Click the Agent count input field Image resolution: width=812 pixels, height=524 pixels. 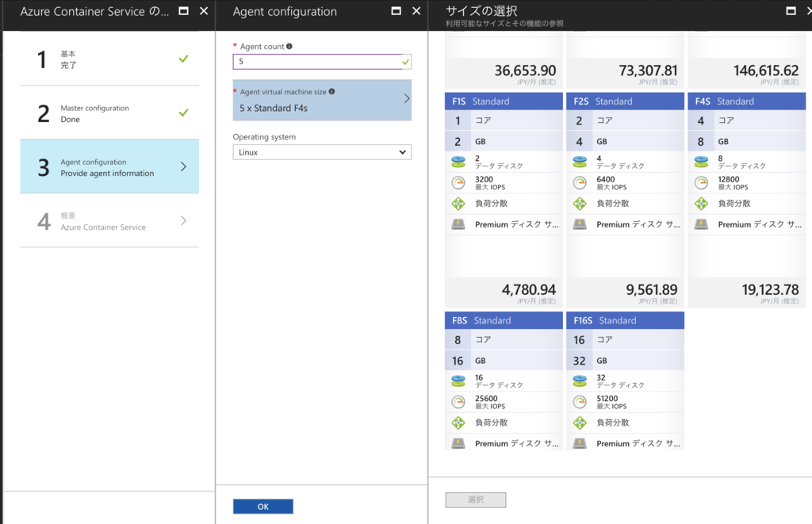coord(317,62)
